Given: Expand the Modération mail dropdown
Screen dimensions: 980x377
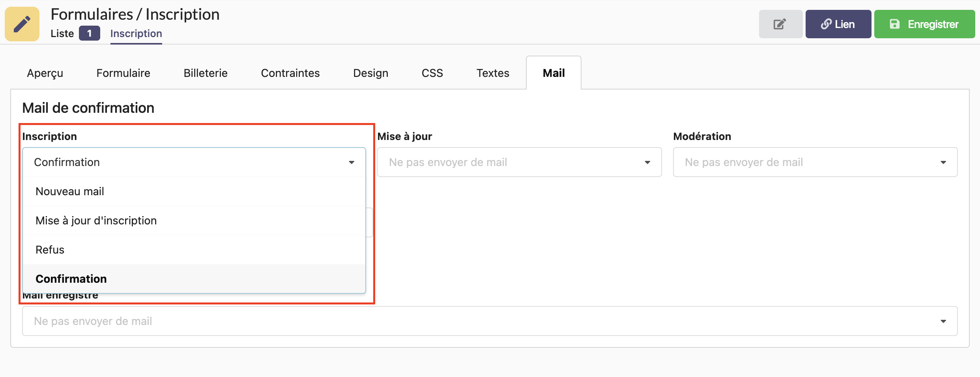Looking at the screenshot, I should [815, 162].
